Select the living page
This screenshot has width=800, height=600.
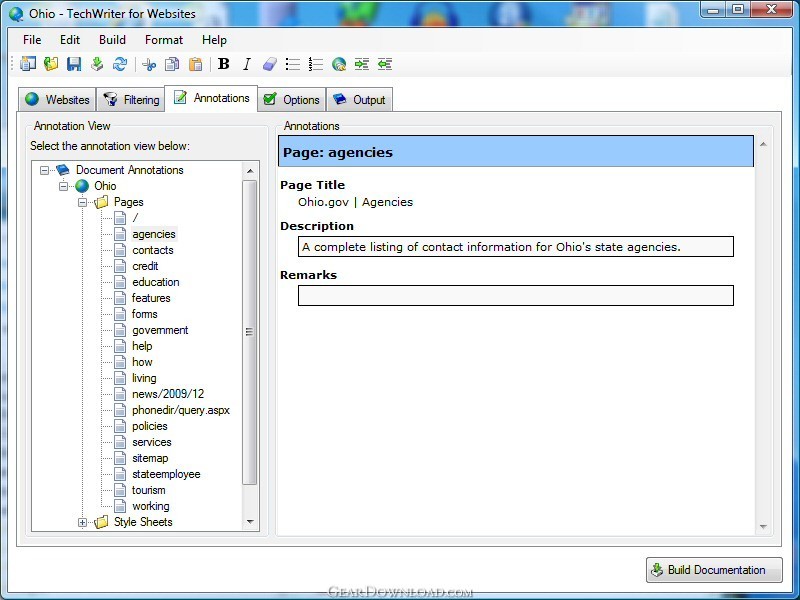click(144, 378)
